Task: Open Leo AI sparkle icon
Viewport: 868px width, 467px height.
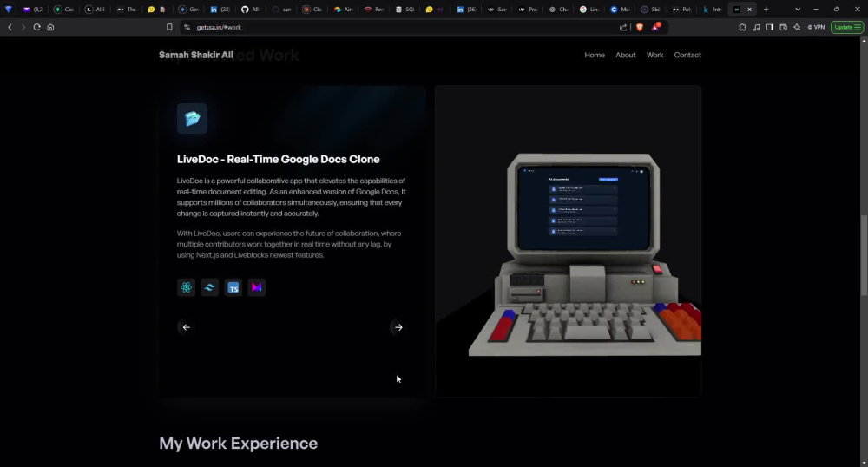Action: click(797, 27)
